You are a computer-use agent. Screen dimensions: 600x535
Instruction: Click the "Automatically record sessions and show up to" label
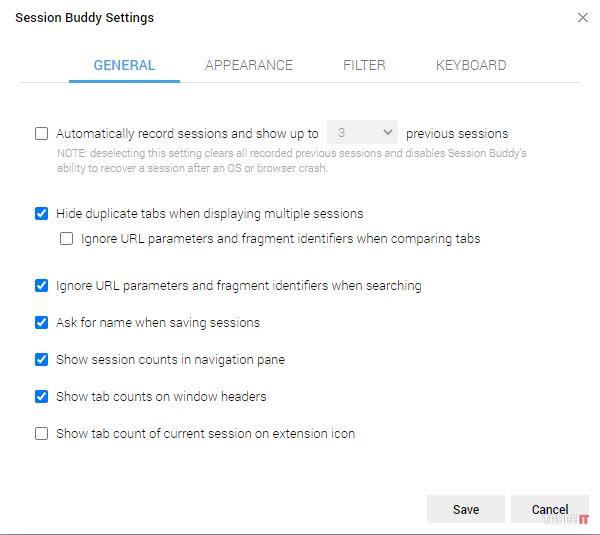tap(187, 134)
